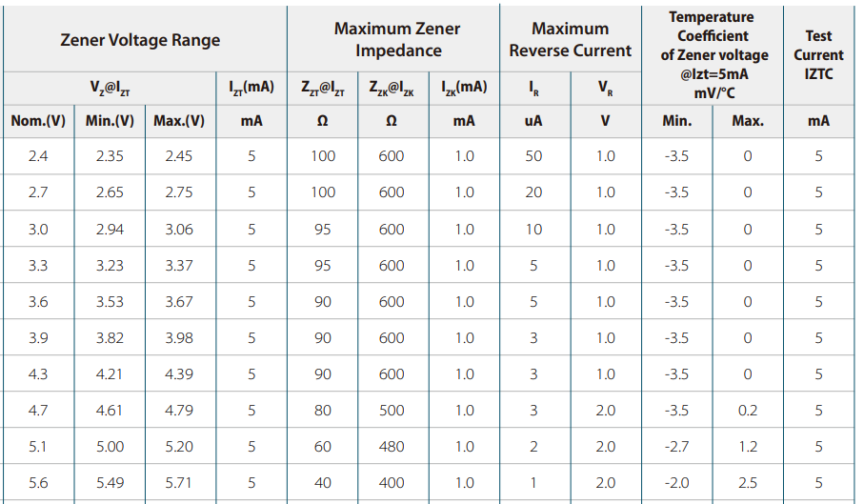Viewport: 864px width, 504px height.
Task: Select the "Nom.(V)" sub-header cell
Action: point(38,121)
